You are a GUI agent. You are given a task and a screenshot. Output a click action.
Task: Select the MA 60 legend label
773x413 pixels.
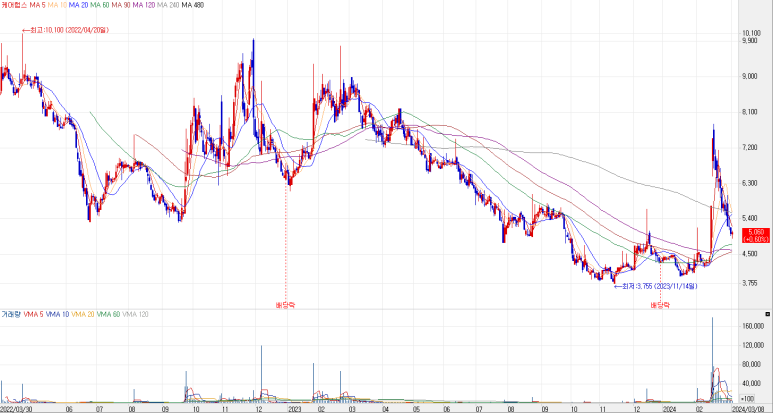(100, 5)
